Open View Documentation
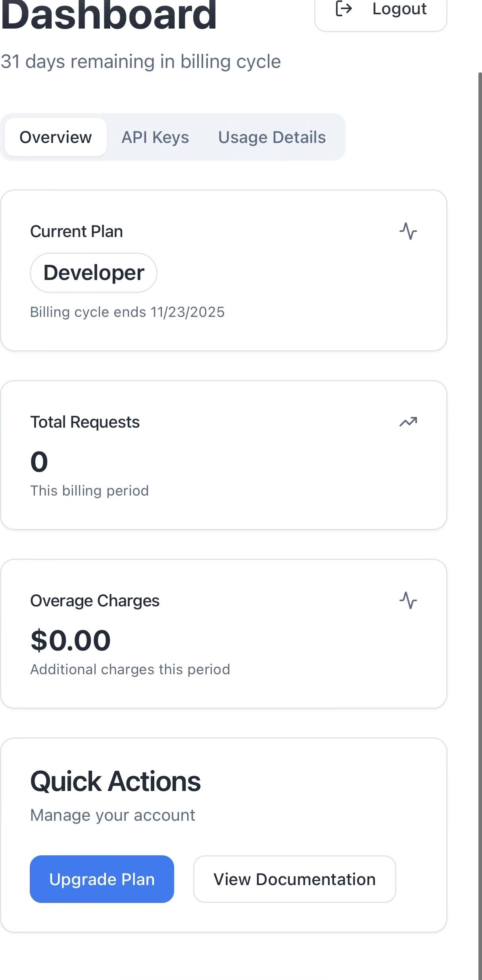Screen dimensions: 482x980 (x=294, y=879)
